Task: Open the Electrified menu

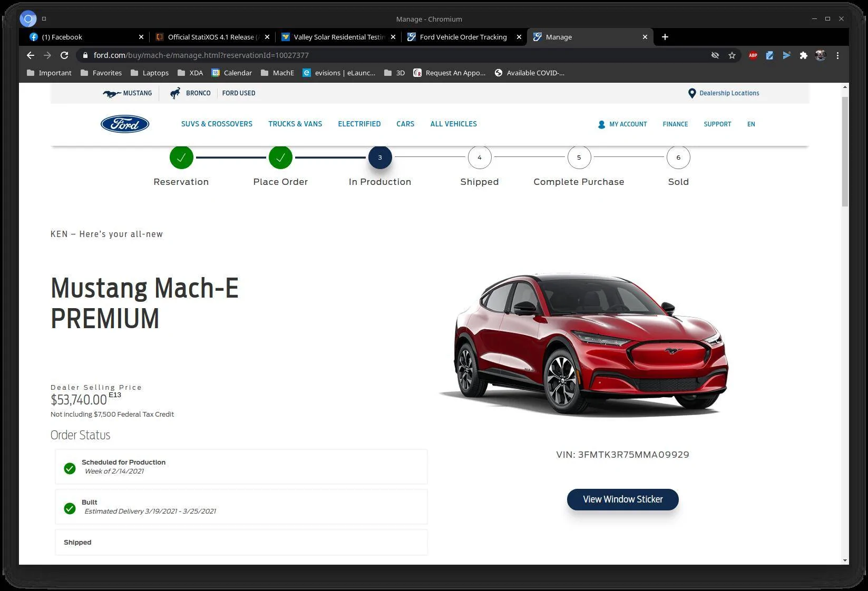Action: 359,124
